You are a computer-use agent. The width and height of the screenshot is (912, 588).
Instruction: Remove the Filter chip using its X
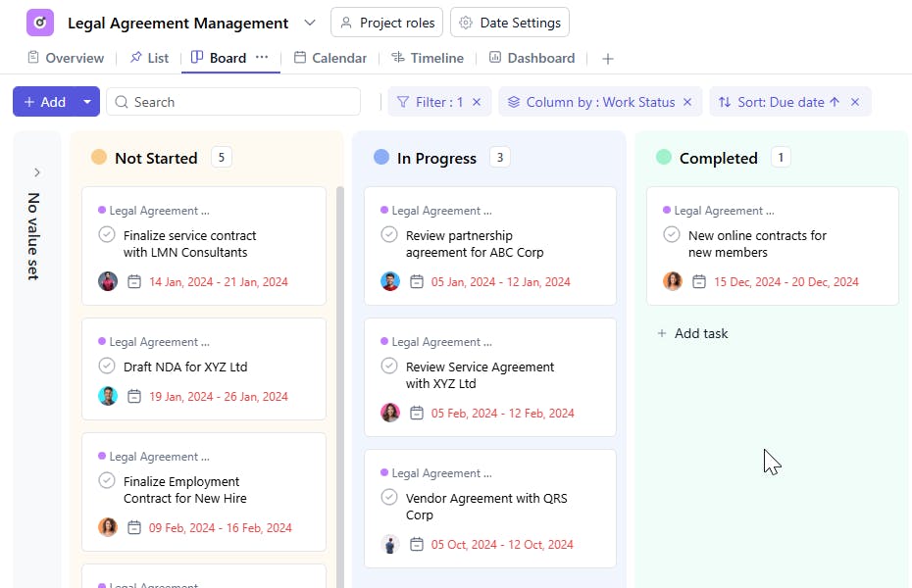coord(477,102)
